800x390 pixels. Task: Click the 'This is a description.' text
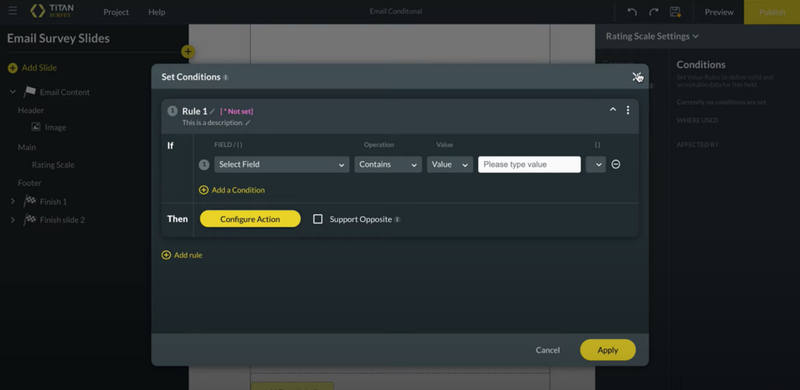click(213, 123)
